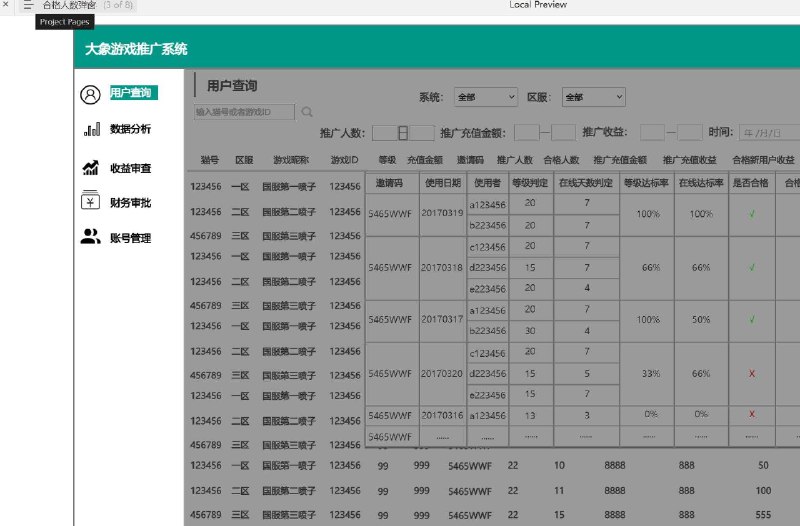Click the 等级判定 header in the popup
800x526 pixels.
530,183
